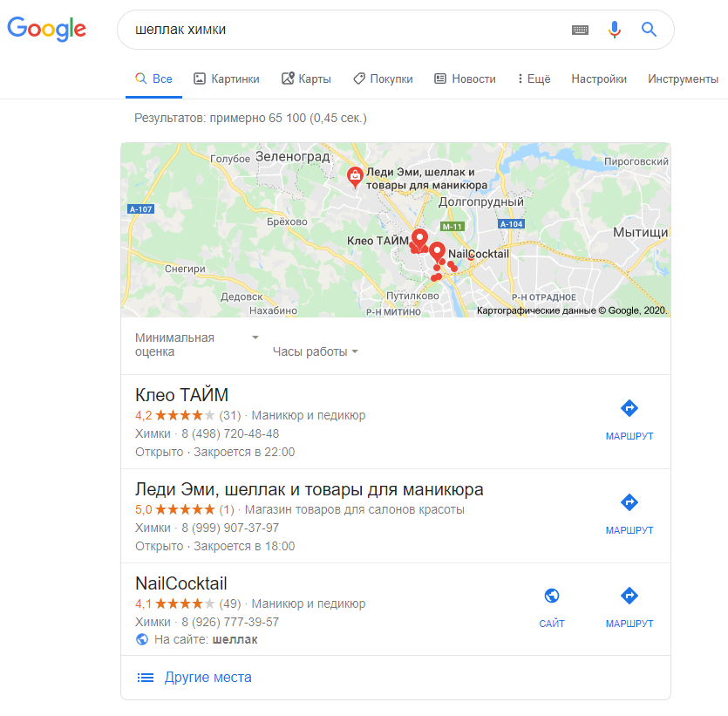The height and width of the screenshot is (716, 728).
Task: Open the Новости tab
Action: [465, 79]
